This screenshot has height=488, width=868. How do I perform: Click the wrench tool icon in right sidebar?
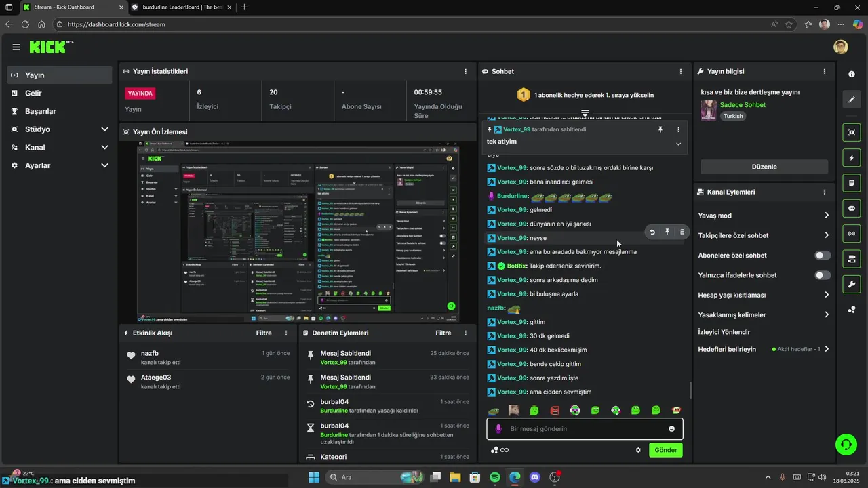tap(852, 284)
